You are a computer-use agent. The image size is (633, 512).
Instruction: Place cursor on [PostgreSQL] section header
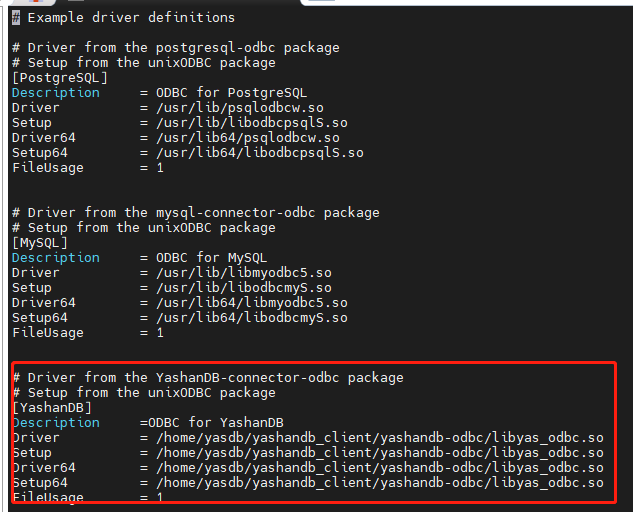point(60,78)
